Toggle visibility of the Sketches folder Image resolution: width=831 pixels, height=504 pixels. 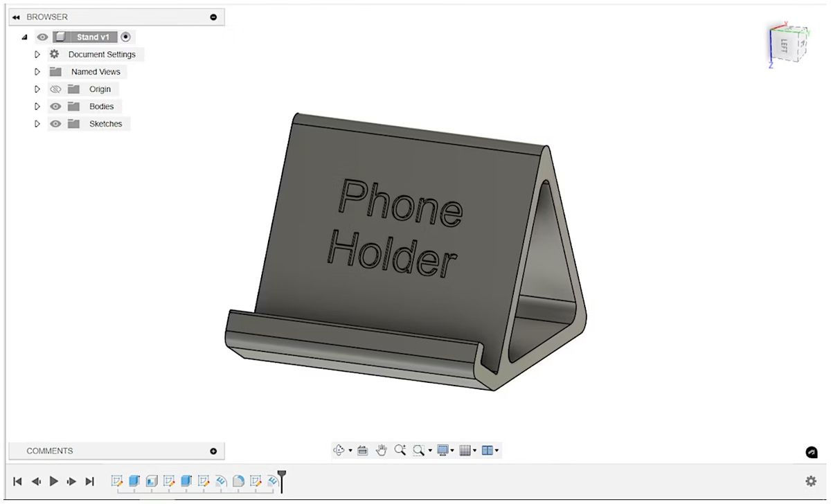pos(55,123)
